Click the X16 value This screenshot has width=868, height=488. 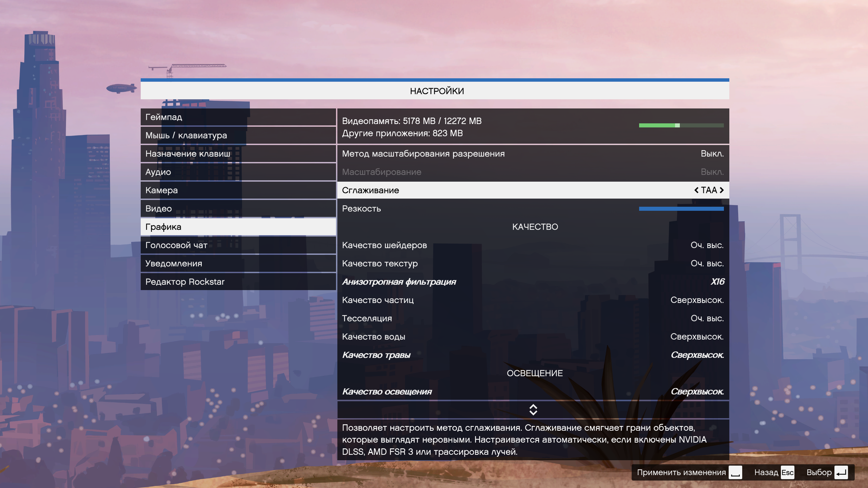click(x=717, y=282)
